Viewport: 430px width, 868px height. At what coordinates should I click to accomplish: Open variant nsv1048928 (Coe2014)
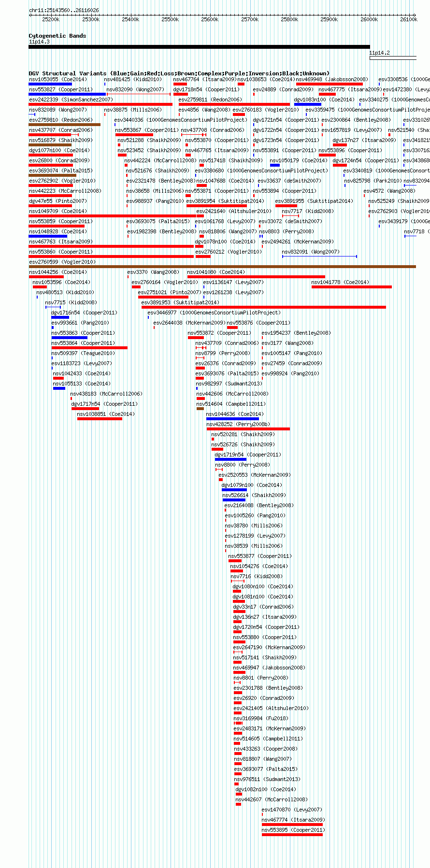pos(58,231)
